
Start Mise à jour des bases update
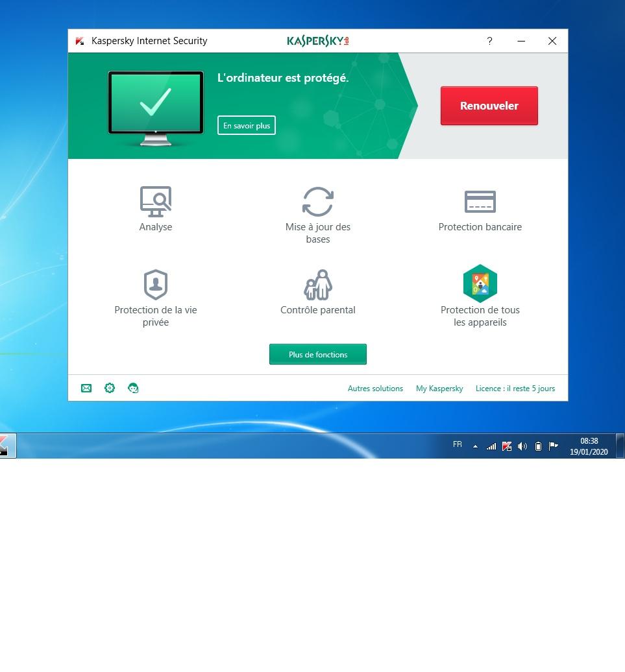317,215
